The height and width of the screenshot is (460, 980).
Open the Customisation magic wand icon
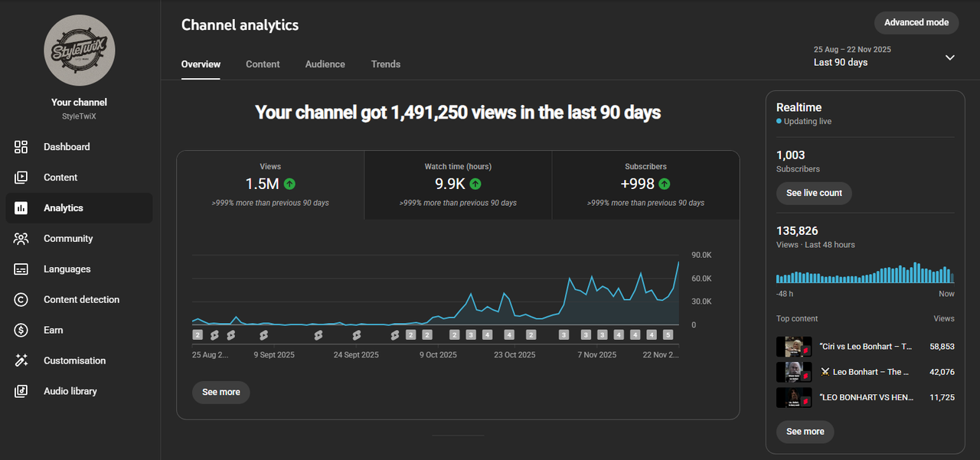(x=21, y=360)
